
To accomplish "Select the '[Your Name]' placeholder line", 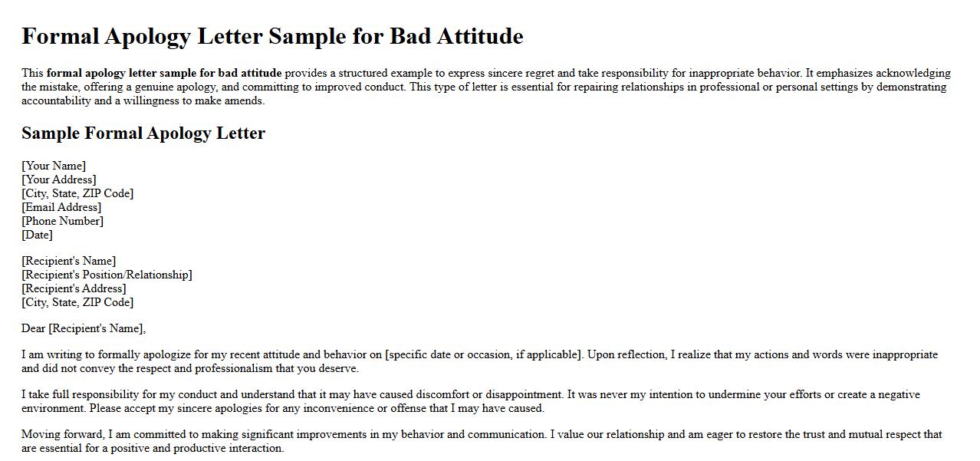I will [x=54, y=166].
